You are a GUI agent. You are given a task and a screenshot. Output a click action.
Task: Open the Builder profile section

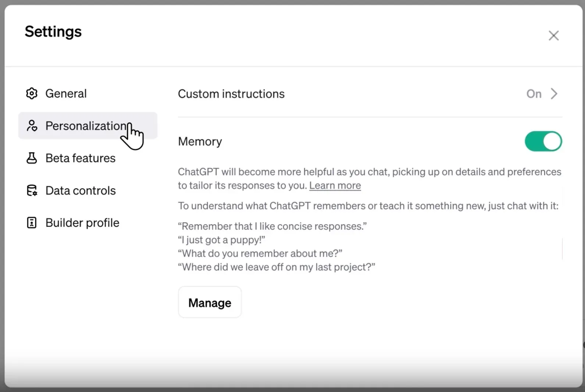tap(82, 223)
